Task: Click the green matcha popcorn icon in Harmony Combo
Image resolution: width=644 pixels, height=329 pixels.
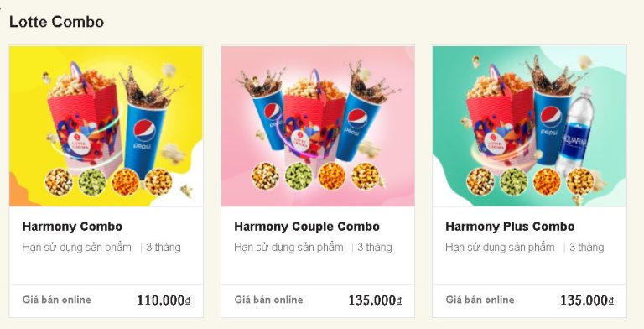Action: (92, 182)
